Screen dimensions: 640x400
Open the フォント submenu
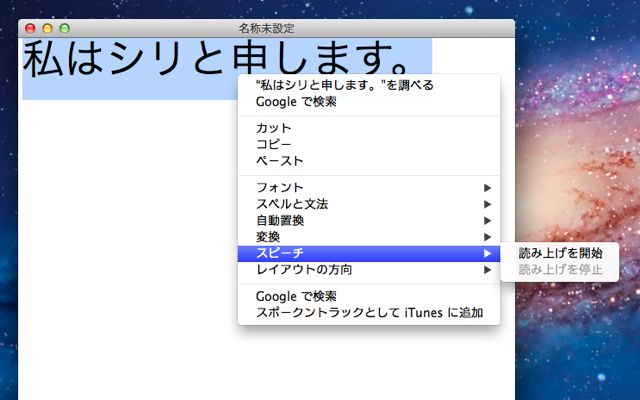pos(369,187)
